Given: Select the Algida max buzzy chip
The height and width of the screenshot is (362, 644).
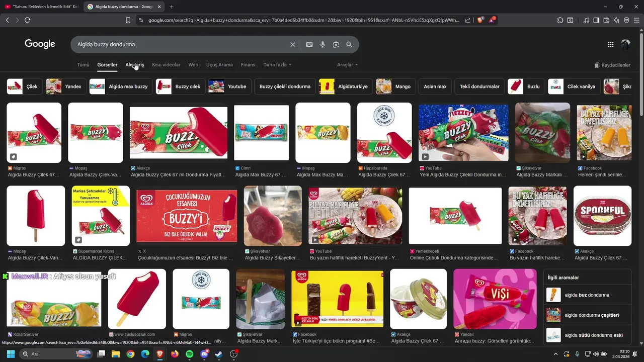Looking at the screenshot, I should coord(120,86).
